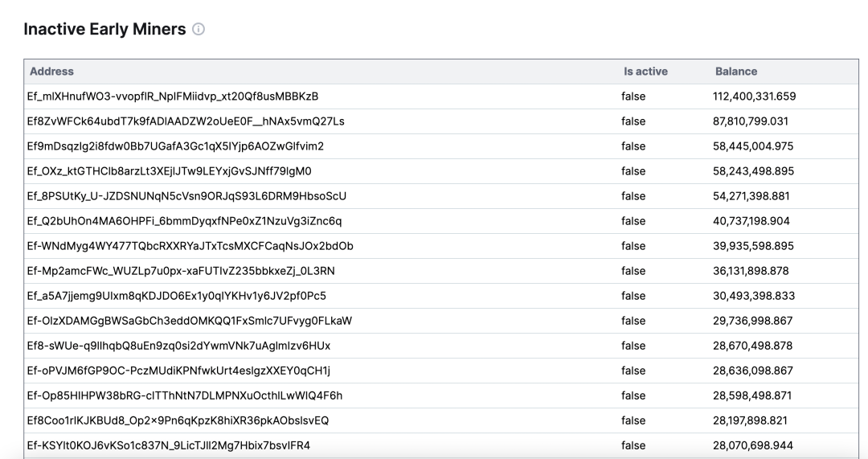The image size is (868, 459).
Task: Click the address starting with Ef_OXz_ktGTHCIb8
Action: 169,171
